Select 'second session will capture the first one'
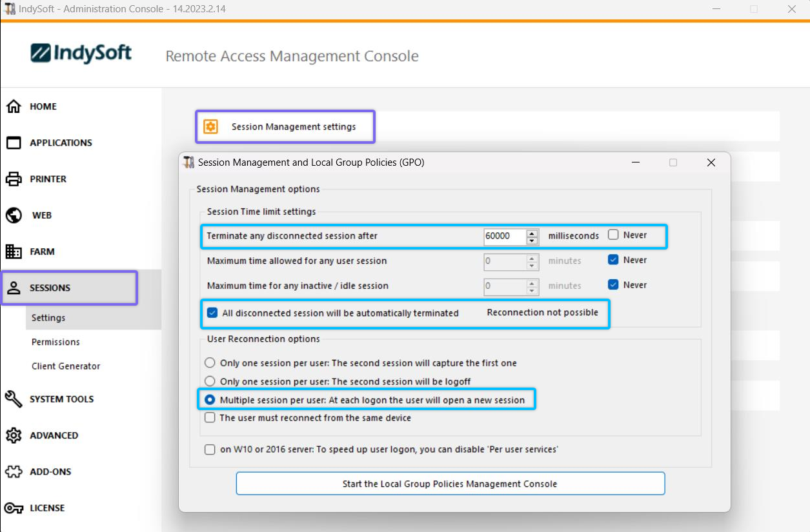Image resolution: width=810 pixels, height=532 pixels. (210, 363)
